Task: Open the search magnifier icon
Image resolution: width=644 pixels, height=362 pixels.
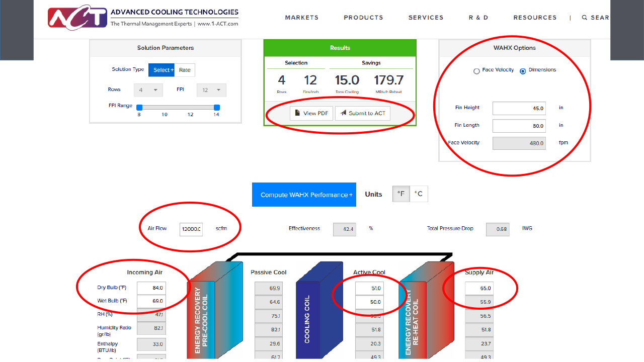Action: click(x=585, y=18)
